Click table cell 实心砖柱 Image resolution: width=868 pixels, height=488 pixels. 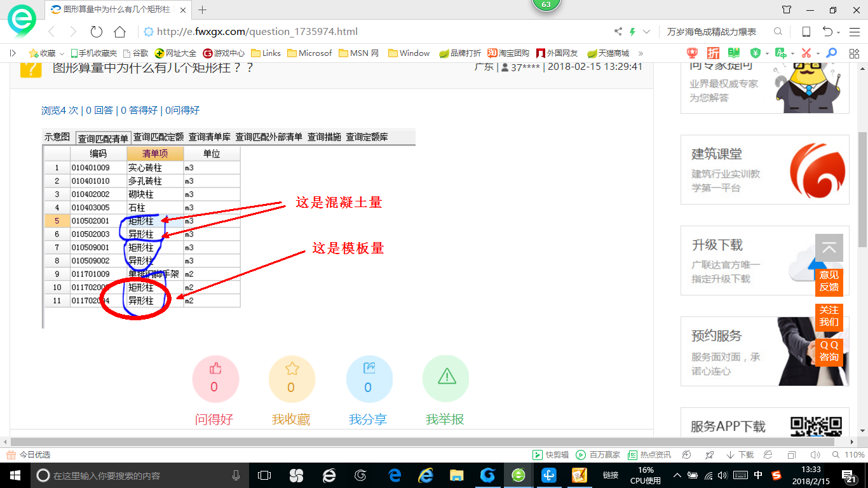(x=155, y=168)
